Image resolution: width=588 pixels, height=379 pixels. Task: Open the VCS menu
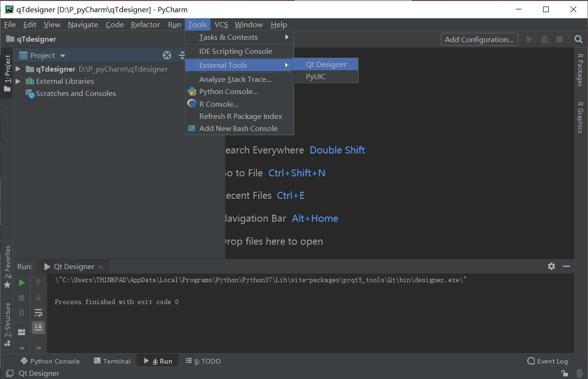pyautogui.click(x=221, y=25)
